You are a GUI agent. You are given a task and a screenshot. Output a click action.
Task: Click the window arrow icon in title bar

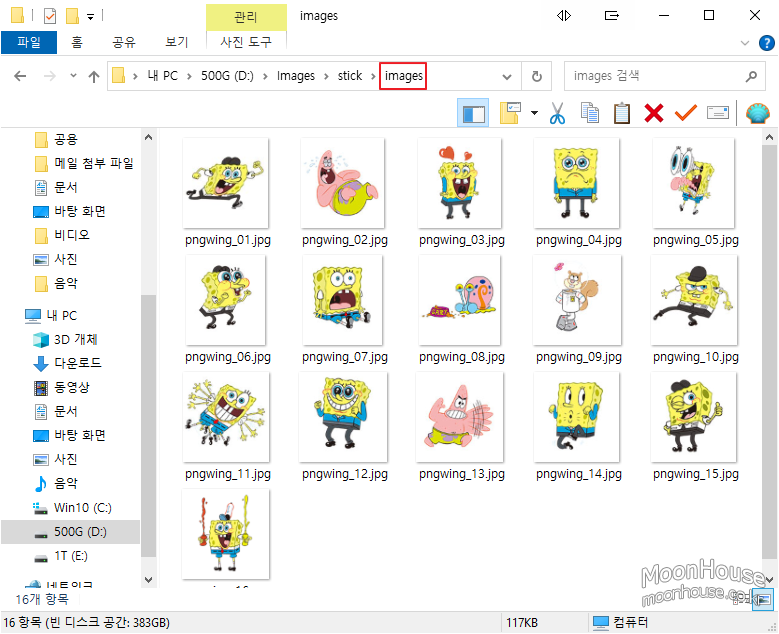tap(612, 16)
